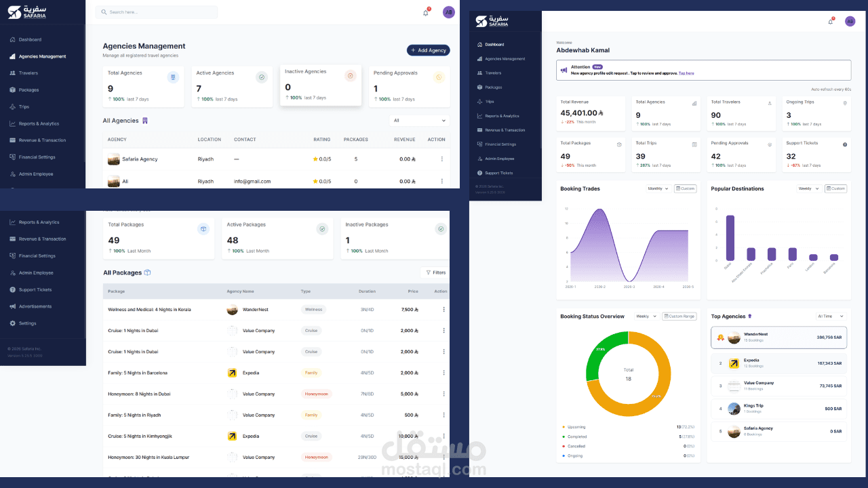Follow the Tap here link in Attention banner
The image size is (868, 488).
tap(686, 73)
